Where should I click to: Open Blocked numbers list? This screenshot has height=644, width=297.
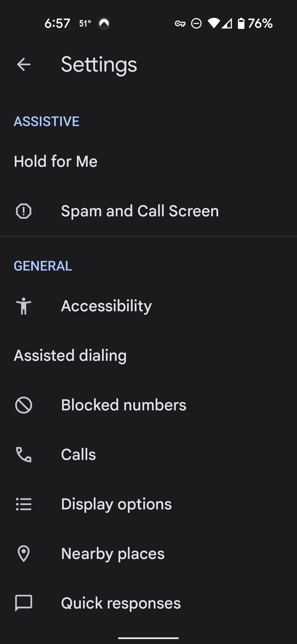(x=148, y=405)
